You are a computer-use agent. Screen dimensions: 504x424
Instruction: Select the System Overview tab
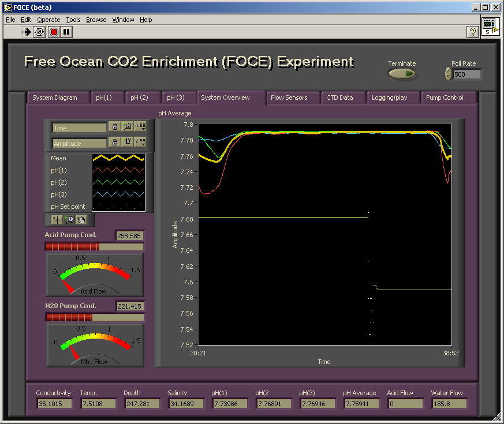[x=231, y=97]
